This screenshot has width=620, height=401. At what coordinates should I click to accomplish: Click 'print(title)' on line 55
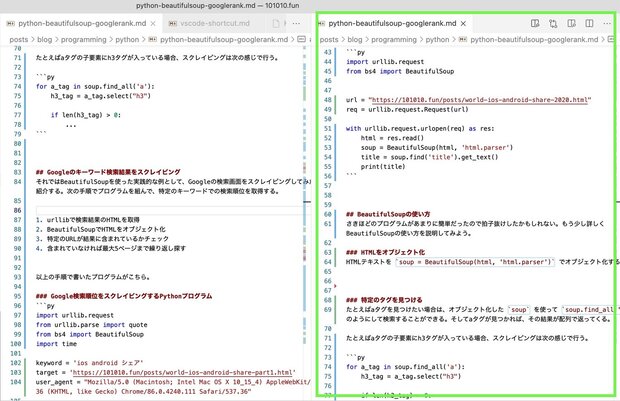[x=383, y=166]
